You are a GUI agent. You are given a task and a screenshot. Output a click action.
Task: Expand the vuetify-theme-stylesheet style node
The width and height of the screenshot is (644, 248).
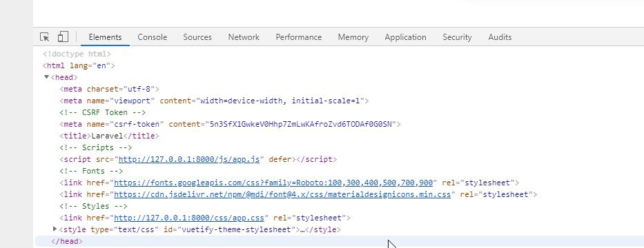(x=55, y=229)
